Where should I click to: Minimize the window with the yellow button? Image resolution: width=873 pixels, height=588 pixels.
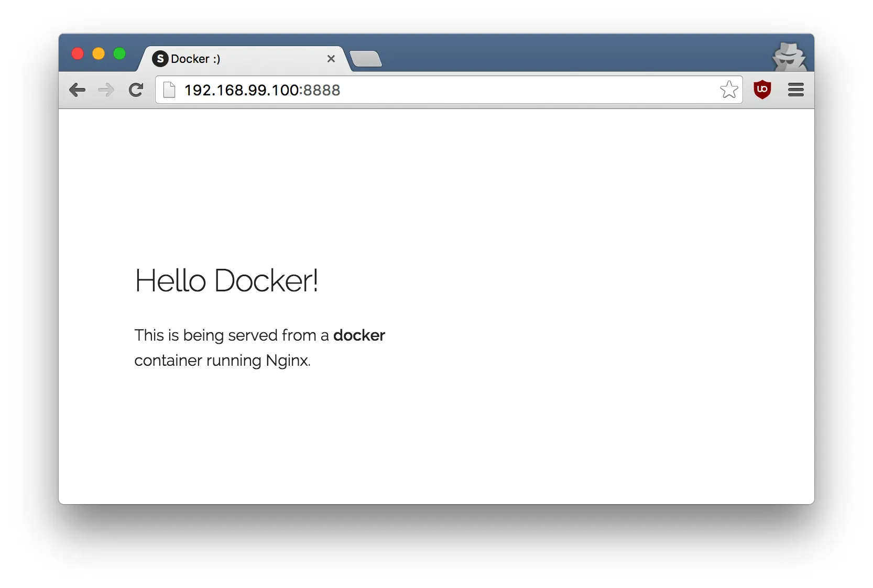coord(99,53)
